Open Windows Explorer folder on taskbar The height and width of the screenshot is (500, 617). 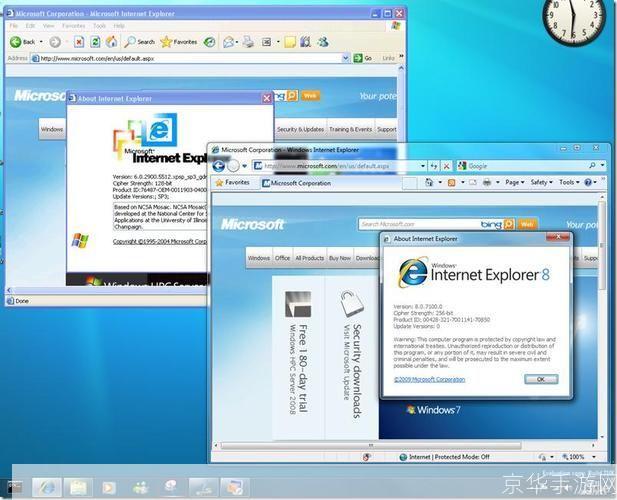pyautogui.click(x=78, y=488)
